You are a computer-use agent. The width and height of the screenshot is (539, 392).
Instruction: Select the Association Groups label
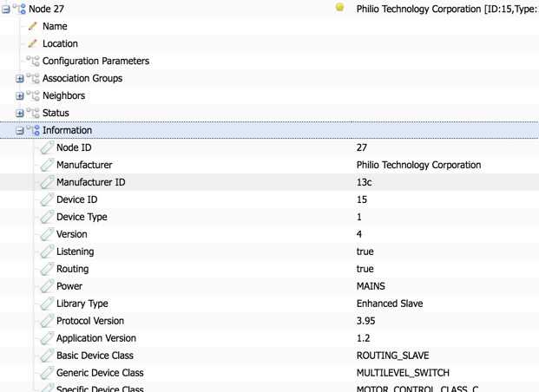coord(82,78)
